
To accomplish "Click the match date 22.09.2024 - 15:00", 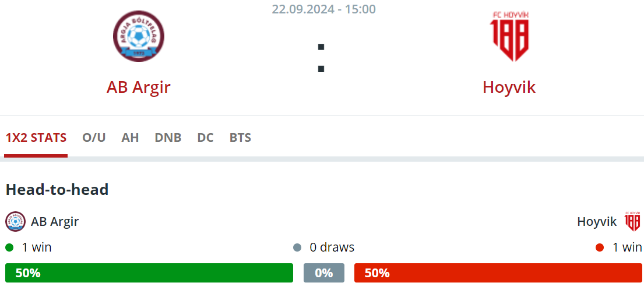I will point(323,9).
